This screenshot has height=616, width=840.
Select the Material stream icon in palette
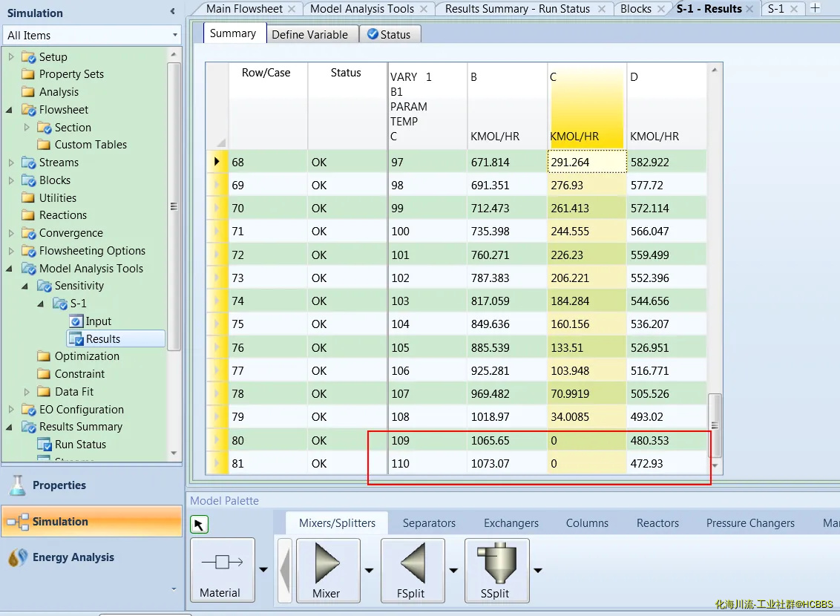pos(222,563)
